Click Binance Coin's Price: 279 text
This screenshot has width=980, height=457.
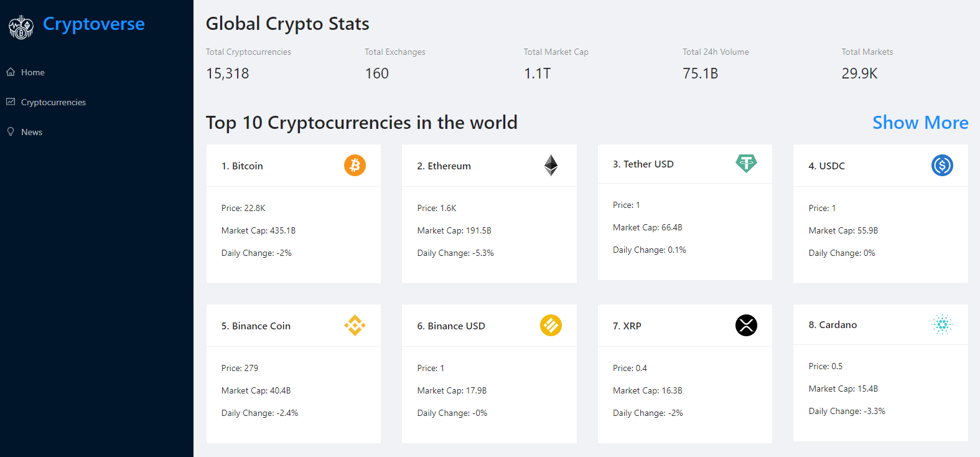click(x=240, y=369)
